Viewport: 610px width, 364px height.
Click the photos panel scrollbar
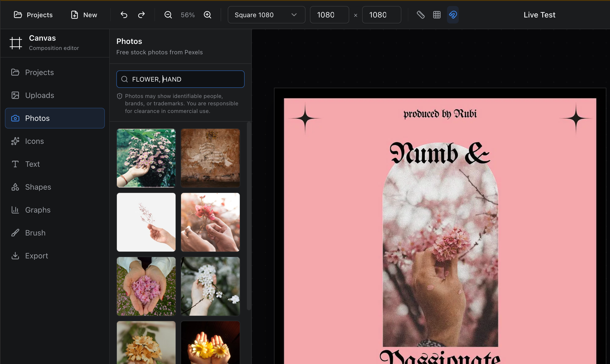pos(249,216)
